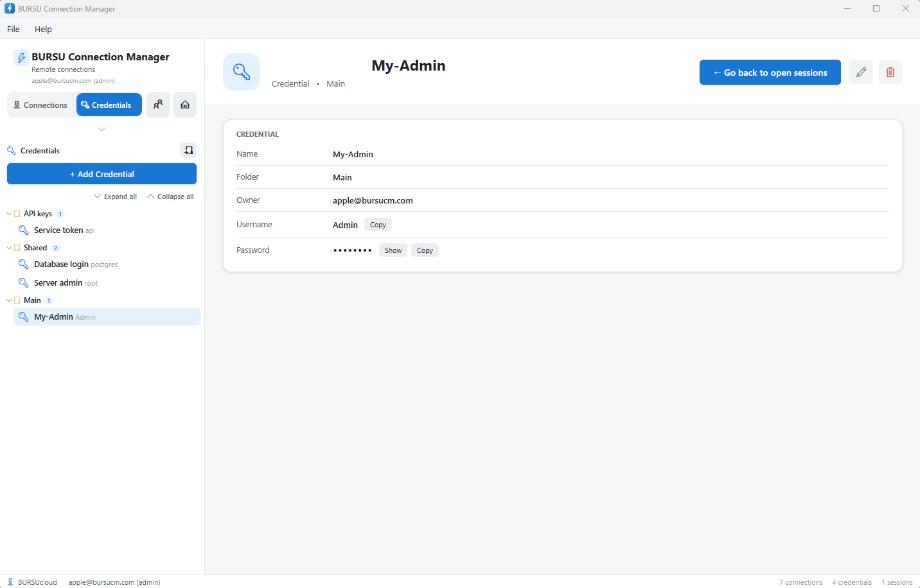Click the Credentials heading key icon
Image resolution: width=920 pixels, height=588 pixels.
(12, 150)
